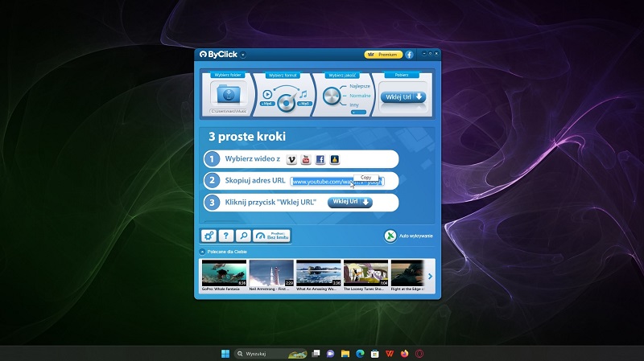Open the Windows Start menu
This screenshot has width=644, height=361.
click(225, 354)
